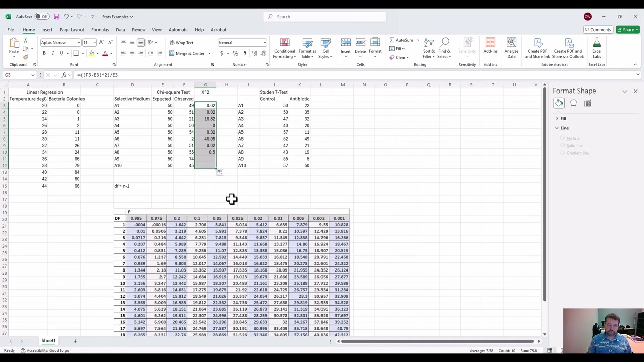The image size is (644, 362).
Task: Click Create PDF and Share link
Action: (537, 48)
